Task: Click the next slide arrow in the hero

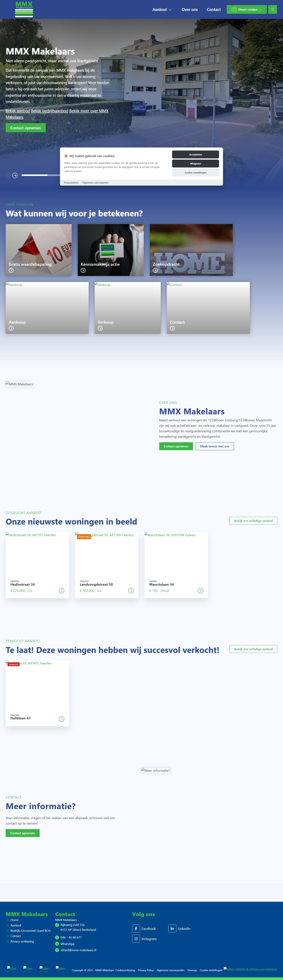Action: (15, 175)
